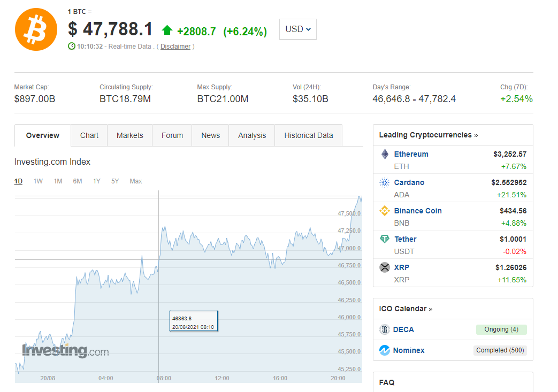The height and width of the screenshot is (392, 558).
Task: Open the XRP coin link
Action: [x=401, y=267]
